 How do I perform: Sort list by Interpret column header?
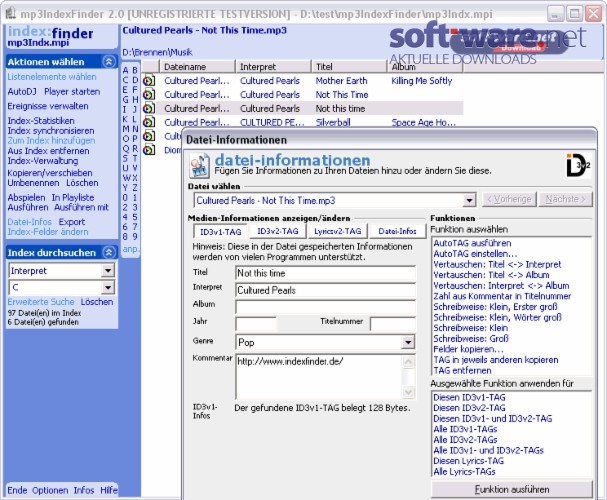click(x=273, y=67)
